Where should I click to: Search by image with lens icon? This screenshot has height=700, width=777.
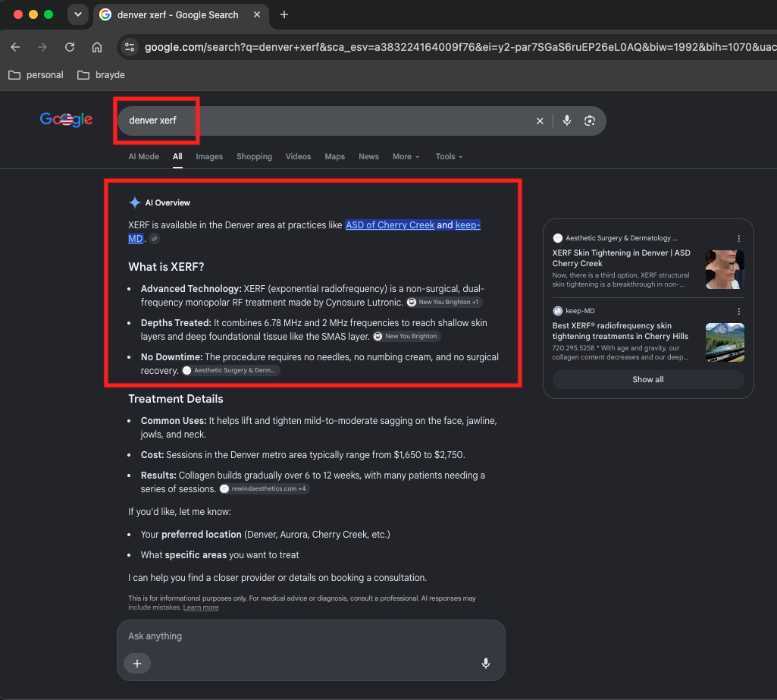coord(589,121)
